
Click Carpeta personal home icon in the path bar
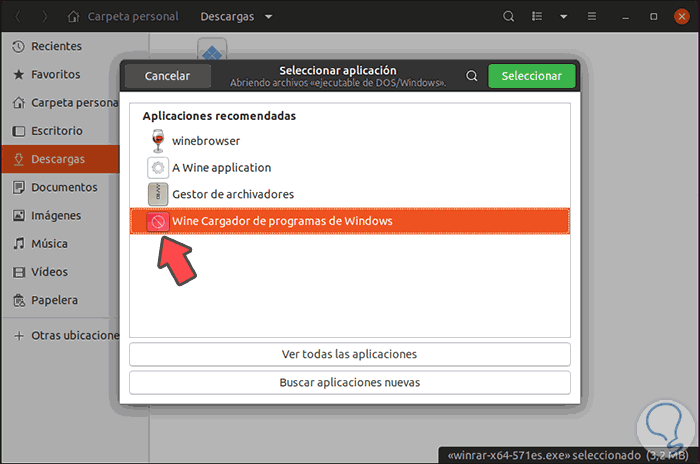tap(73, 17)
